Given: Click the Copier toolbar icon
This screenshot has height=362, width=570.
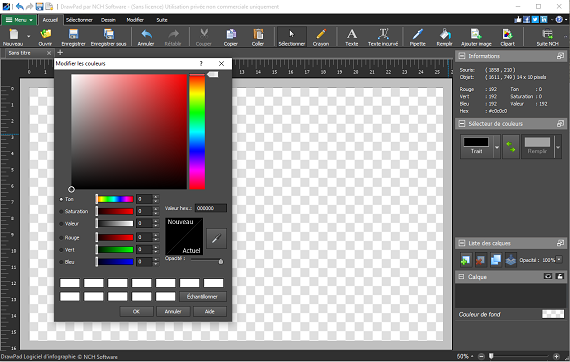Looking at the screenshot, I should (x=231, y=37).
